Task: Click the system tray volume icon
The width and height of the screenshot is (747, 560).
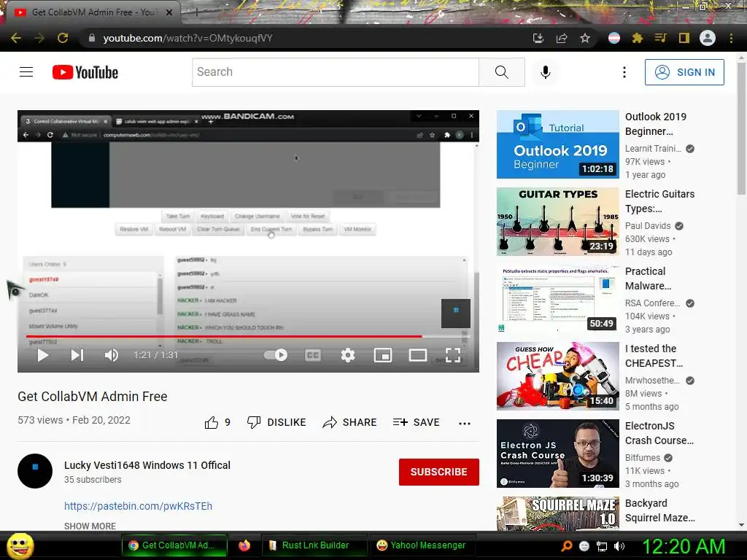Action: coord(619,546)
